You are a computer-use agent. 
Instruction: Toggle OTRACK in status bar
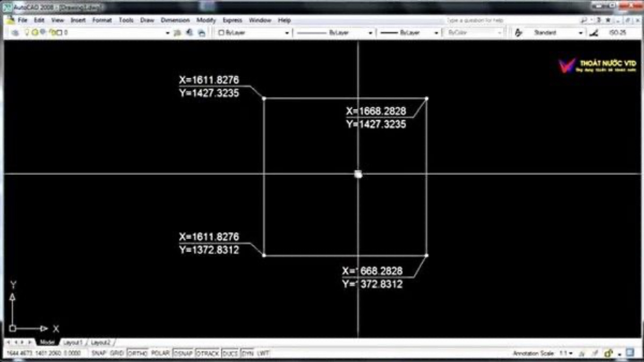tap(208, 353)
